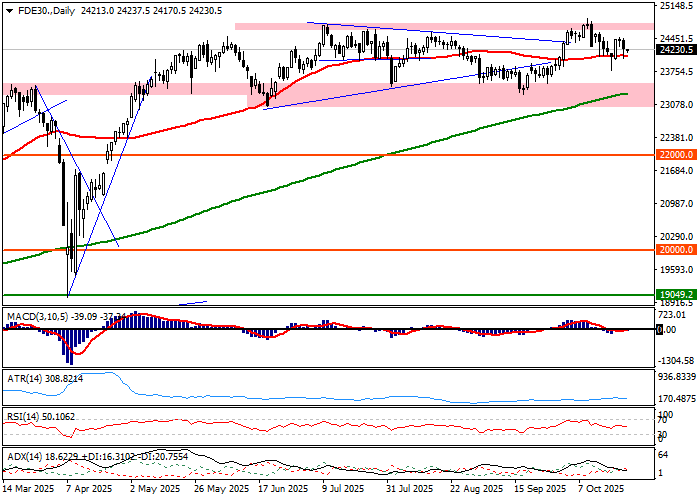Select the 22000.0 horizontal level label
Image resolution: width=700 pixels, height=500 pixels.
click(676, 155)
